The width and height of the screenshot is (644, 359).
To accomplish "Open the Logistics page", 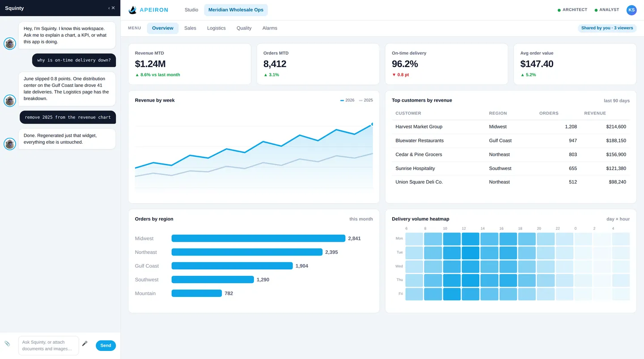I will 216,28.
